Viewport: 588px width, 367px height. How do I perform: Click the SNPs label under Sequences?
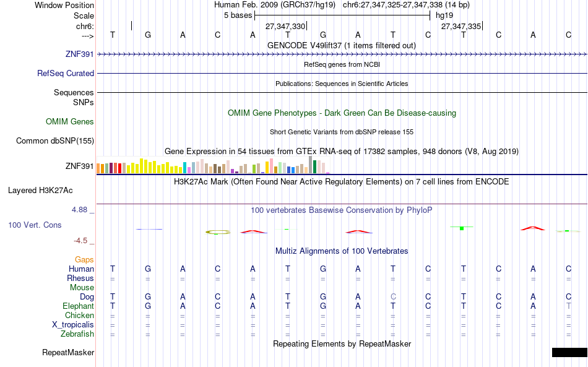tap(84, 102)
